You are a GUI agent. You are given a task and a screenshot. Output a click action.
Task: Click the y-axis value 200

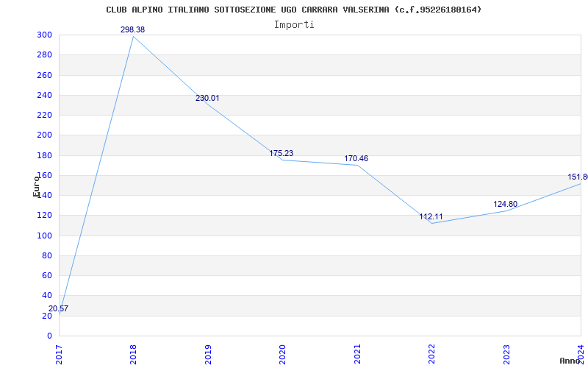coord(44,135)
